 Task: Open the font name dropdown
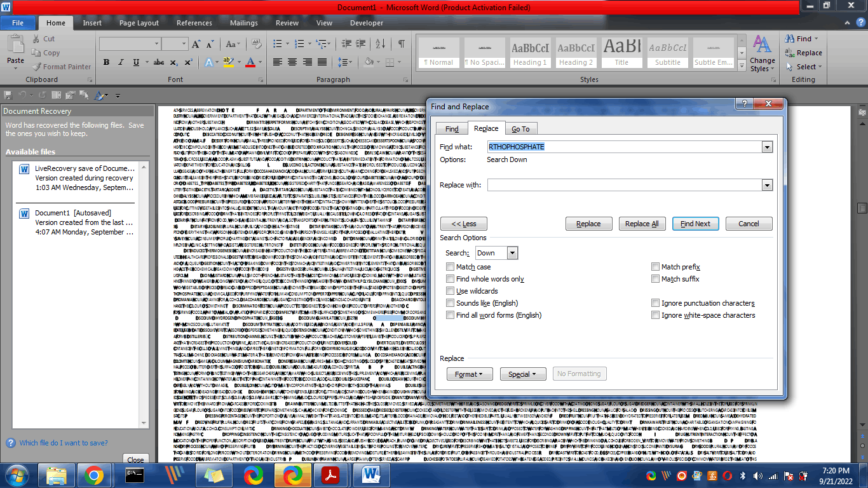point(156,44)
